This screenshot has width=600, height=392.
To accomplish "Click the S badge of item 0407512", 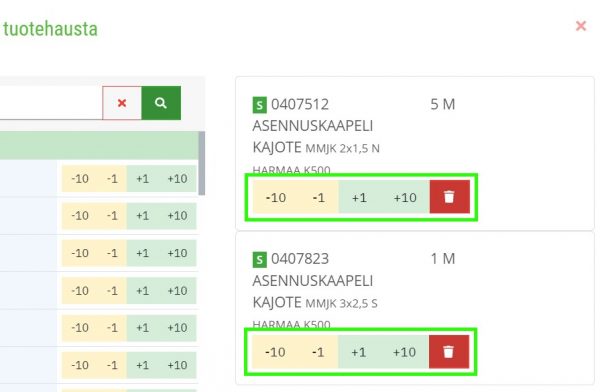I will 259,105.
